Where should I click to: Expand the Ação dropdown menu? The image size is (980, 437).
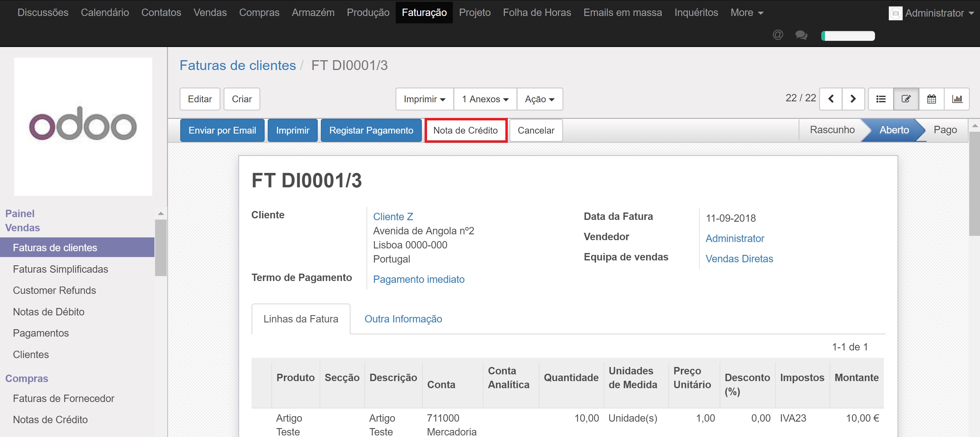coord(539,99)
